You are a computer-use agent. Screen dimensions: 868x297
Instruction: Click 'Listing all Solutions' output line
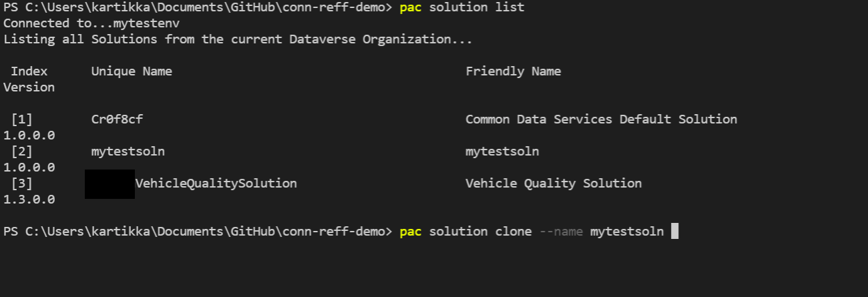tap(238, 39)
